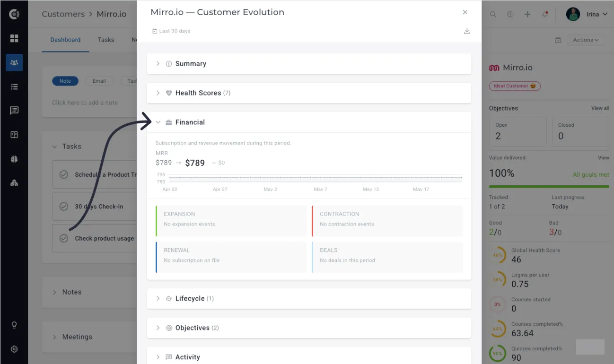The width and height of the screenshot is (614, 364).
Task: Click the value delivered progress bar
Action: 549,187
